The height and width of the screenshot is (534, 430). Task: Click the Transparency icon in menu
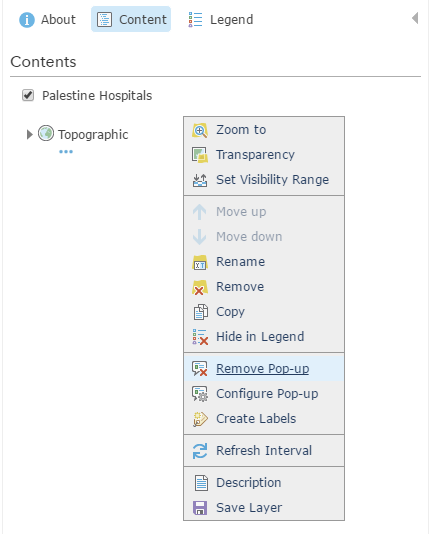[200, 155]
